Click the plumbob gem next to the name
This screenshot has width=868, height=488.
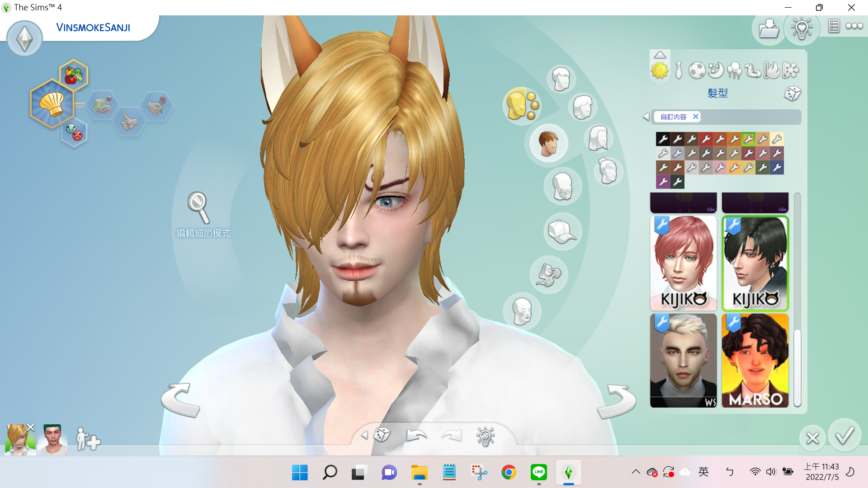tap(24, 39)
